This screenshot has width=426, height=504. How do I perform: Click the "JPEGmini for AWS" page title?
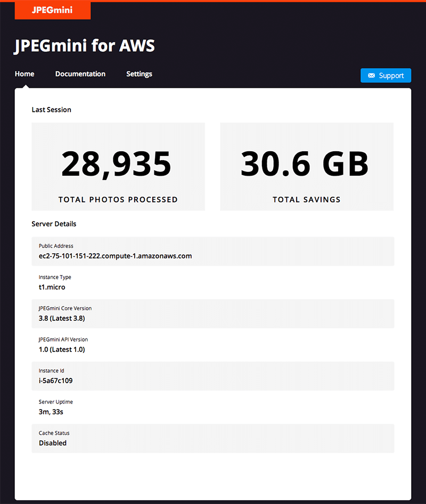85,45
